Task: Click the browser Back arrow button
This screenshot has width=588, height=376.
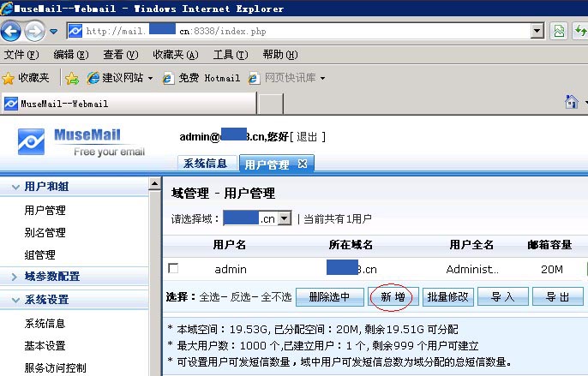Action: point(11,32)
